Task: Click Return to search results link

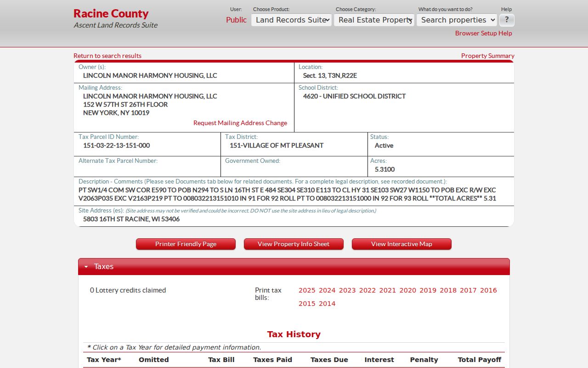Action: [107, 56]
